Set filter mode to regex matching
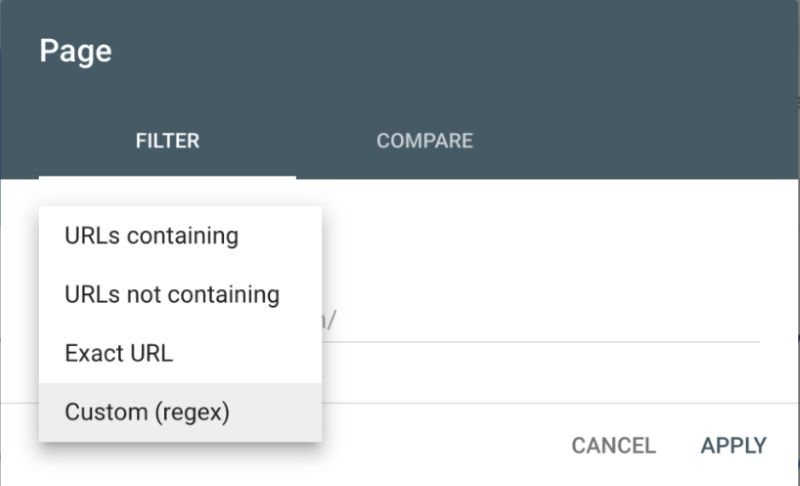 click(180, 412)
